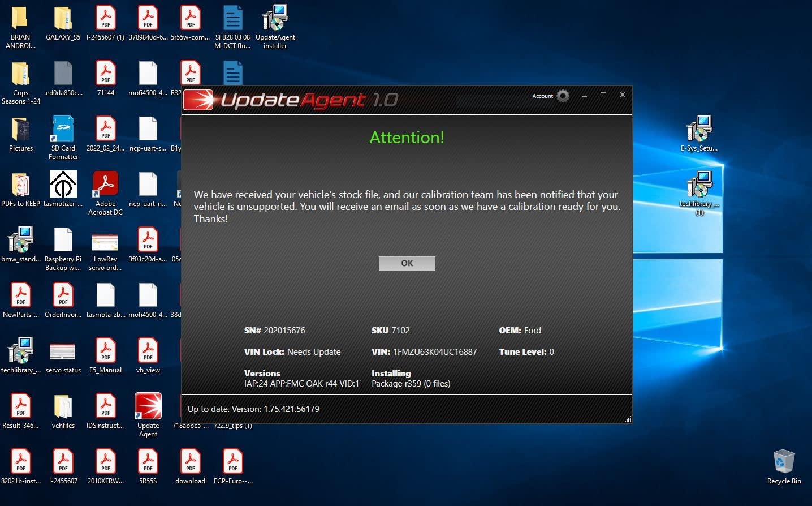This screenshot has width=812, height=506.
Task: Click the window resize grip corner
Action: pos(628,419)
